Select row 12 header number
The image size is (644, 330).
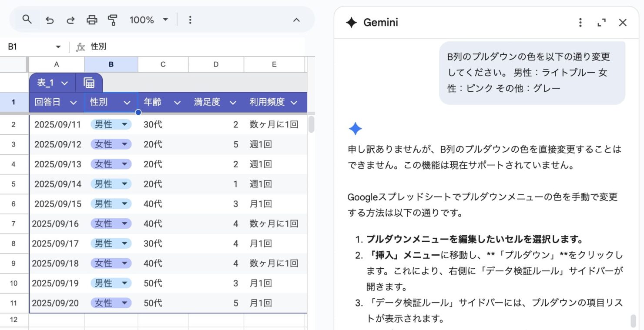click(x=14, y=320)
